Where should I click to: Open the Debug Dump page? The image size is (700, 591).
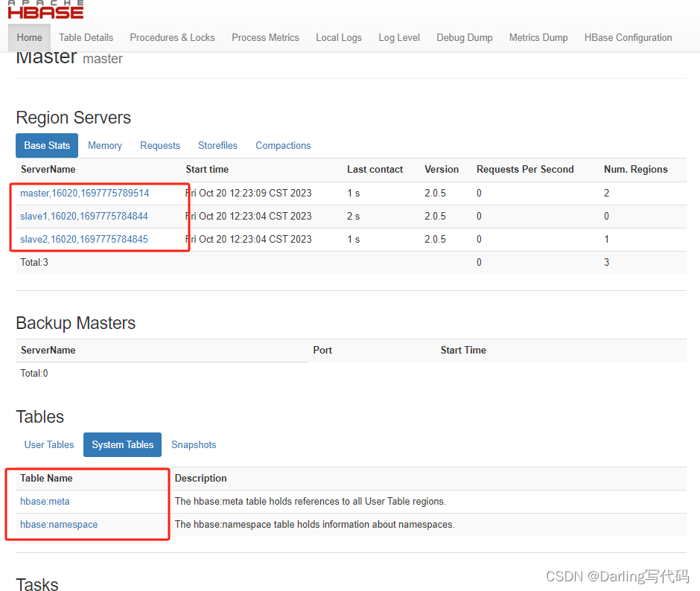(x=464, y=37)
